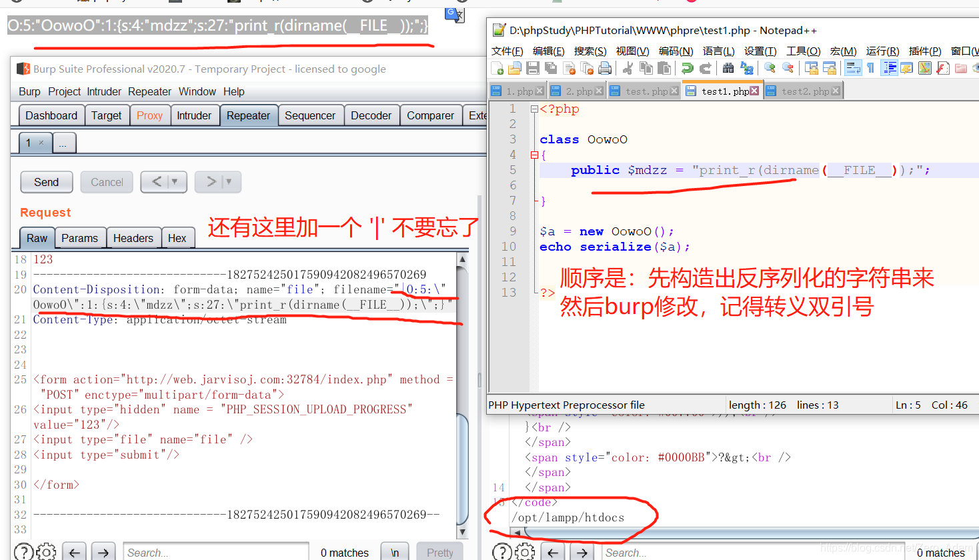Open the Notepad++ 文件(F) menu

(508, 51)
